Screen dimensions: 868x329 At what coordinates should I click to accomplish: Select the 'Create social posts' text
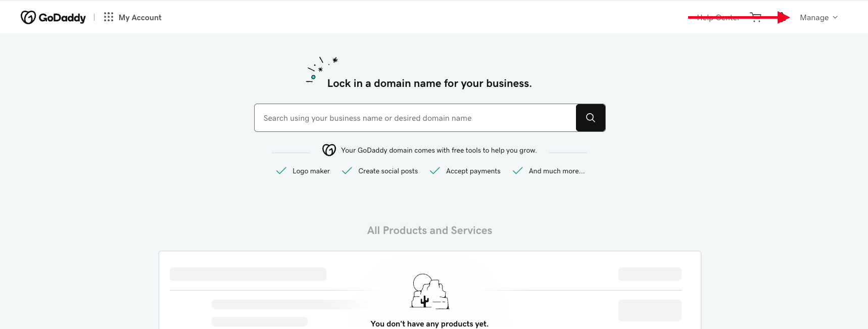tap(388, 171)
